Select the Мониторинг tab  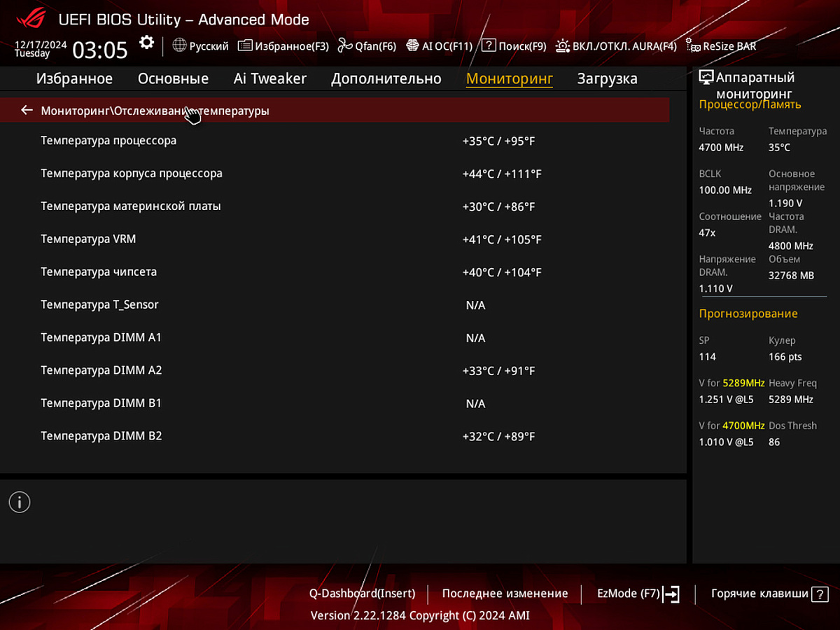[x=510, y=78]
